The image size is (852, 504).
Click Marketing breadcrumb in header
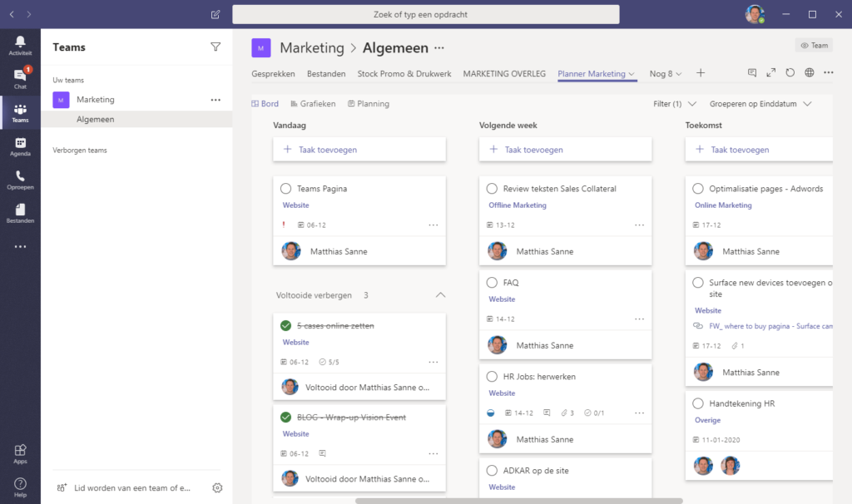tap(312, 47)
